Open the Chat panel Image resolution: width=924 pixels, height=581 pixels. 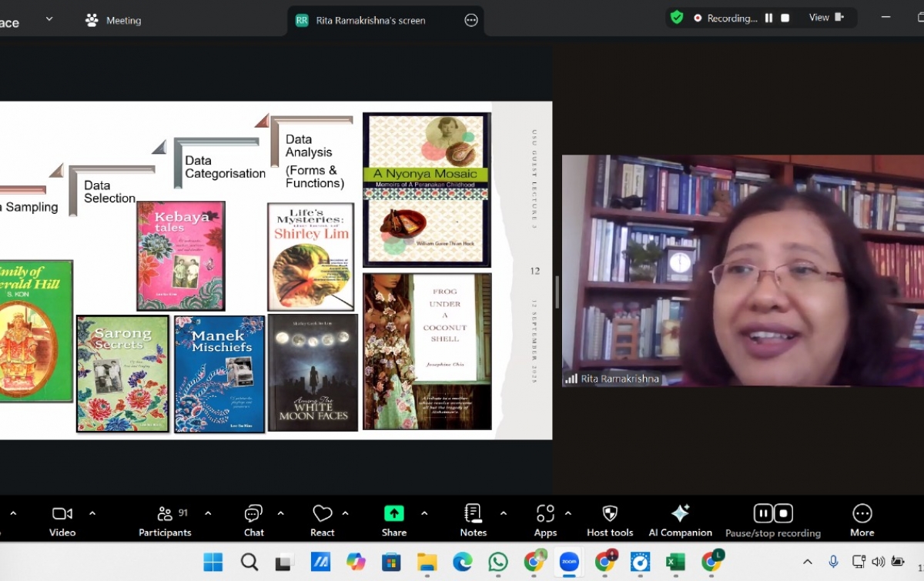coord(253,520)
